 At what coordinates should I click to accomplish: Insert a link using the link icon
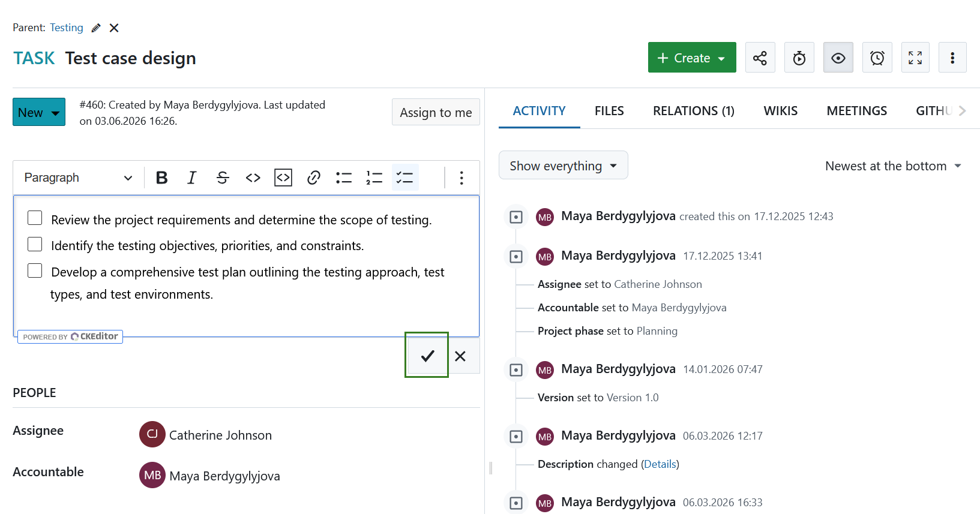(x=314, y=178)
